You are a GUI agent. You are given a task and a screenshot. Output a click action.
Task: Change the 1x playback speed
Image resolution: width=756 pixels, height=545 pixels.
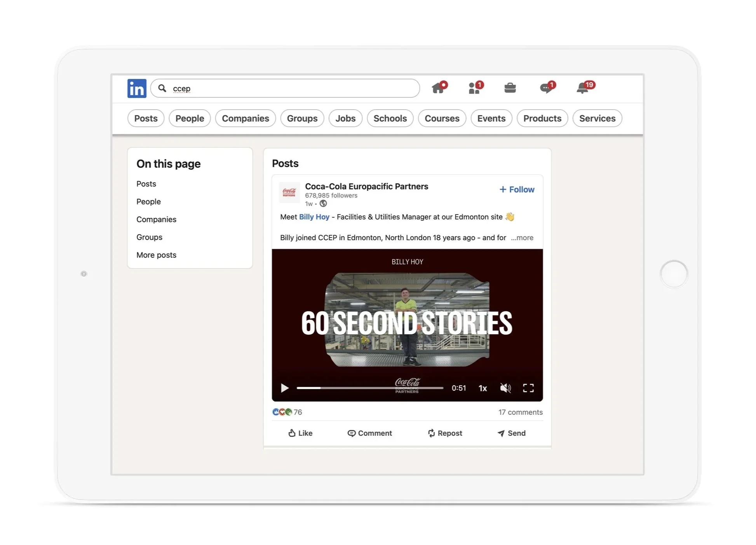point(483,388)
